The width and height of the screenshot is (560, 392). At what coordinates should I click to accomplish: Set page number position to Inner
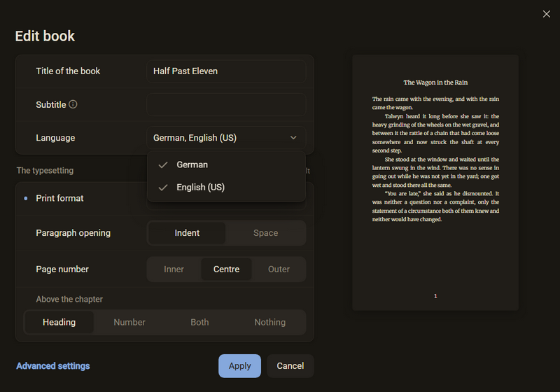[174, 269]
